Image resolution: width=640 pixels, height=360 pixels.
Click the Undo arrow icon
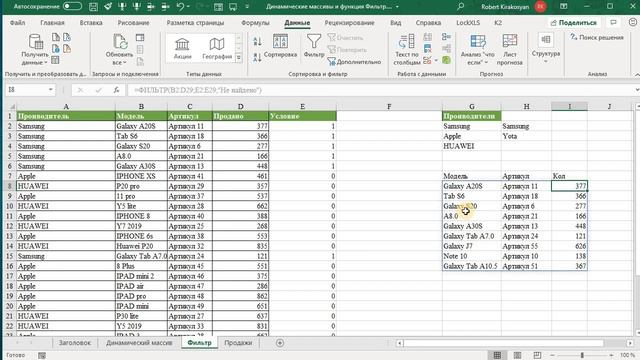[x=180, y=7]
